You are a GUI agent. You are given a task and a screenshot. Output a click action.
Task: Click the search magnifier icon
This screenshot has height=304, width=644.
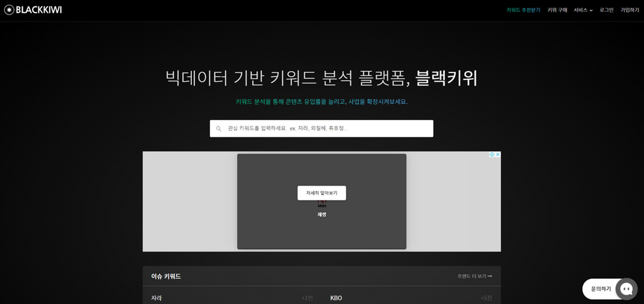click(219, 128)
